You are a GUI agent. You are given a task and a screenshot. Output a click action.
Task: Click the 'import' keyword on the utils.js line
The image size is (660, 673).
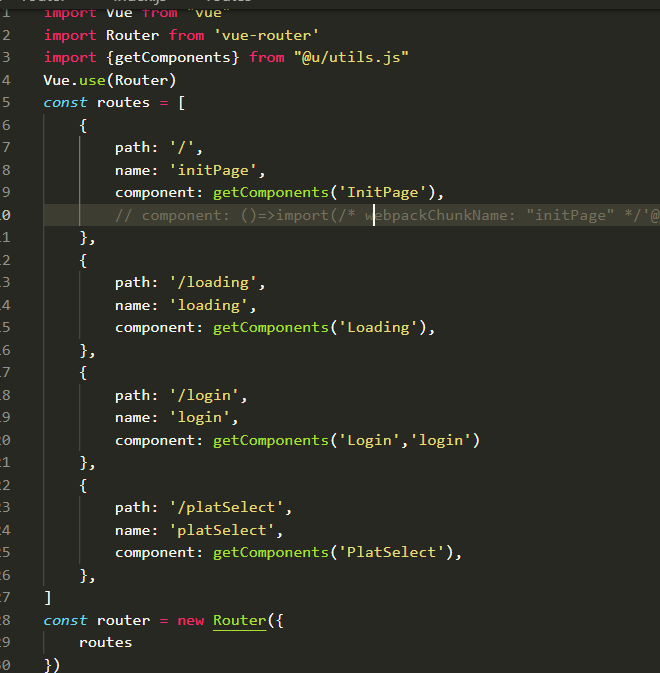[70, 58]
